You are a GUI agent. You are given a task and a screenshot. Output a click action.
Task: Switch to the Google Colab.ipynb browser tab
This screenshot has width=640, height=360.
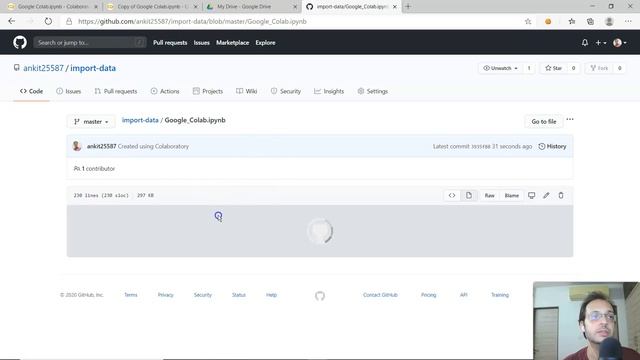coord(52,7)
